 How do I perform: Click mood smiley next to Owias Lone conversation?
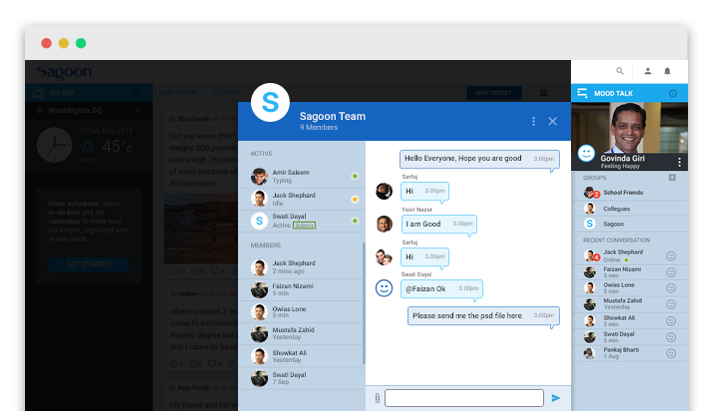click(x=671, y=288)
